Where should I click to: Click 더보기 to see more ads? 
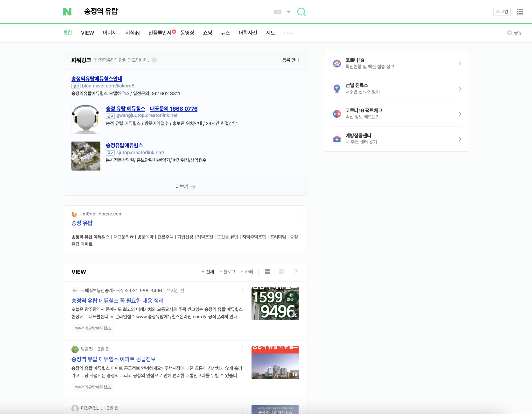pyautogui.click(x=185, y=186)
